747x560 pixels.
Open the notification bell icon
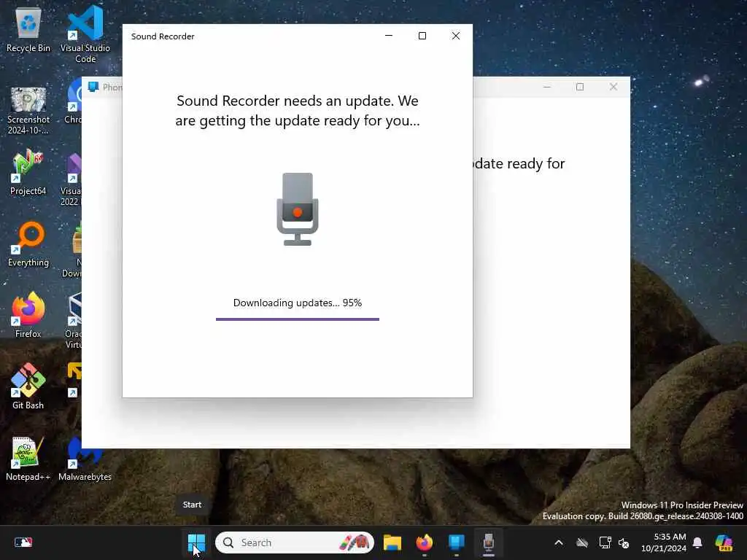[697, 542]
